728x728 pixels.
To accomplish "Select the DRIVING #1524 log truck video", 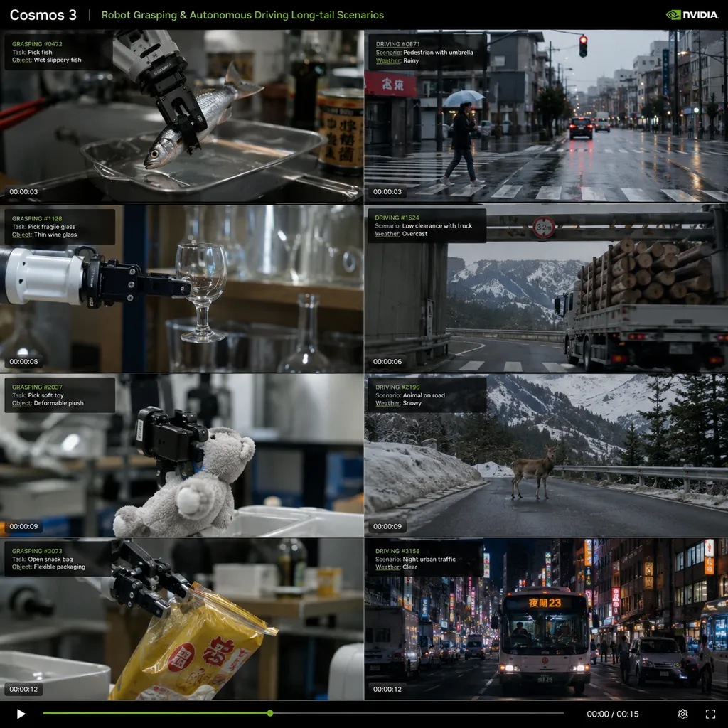I will pos(546,289).
